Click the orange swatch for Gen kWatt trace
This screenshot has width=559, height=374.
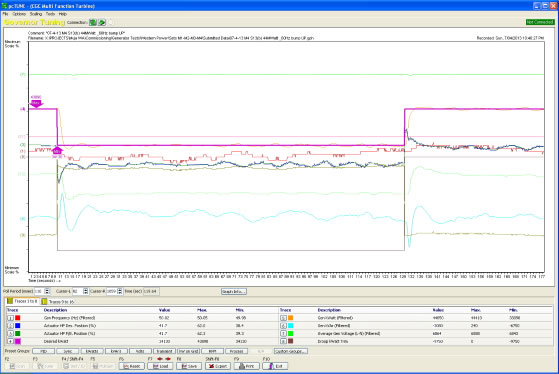tap(291, 318)
